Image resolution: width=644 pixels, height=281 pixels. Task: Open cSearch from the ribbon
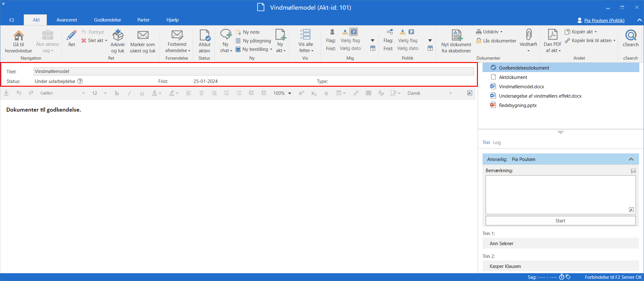[x=630, y=35]
